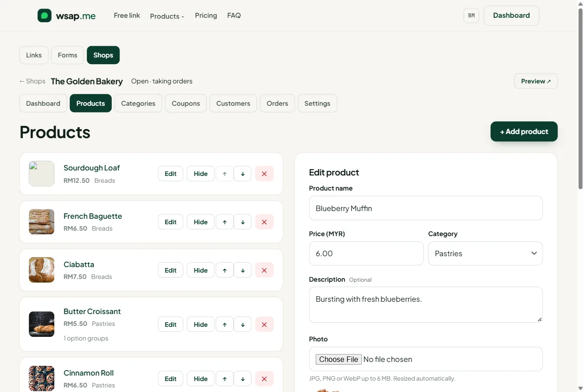Open the shop Settings tab
This screenshot has width=584, height=392.
click(318, 103)
